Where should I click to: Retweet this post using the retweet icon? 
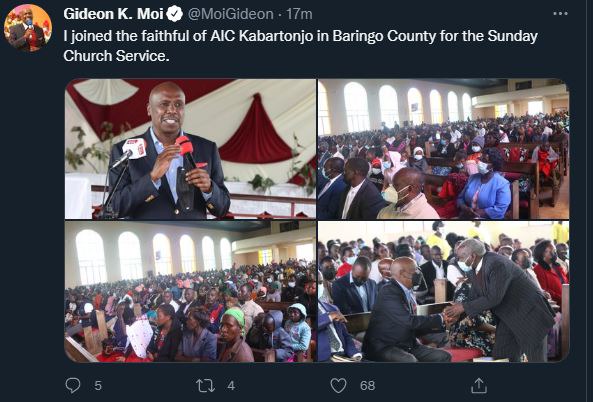[x=206, y=386]
